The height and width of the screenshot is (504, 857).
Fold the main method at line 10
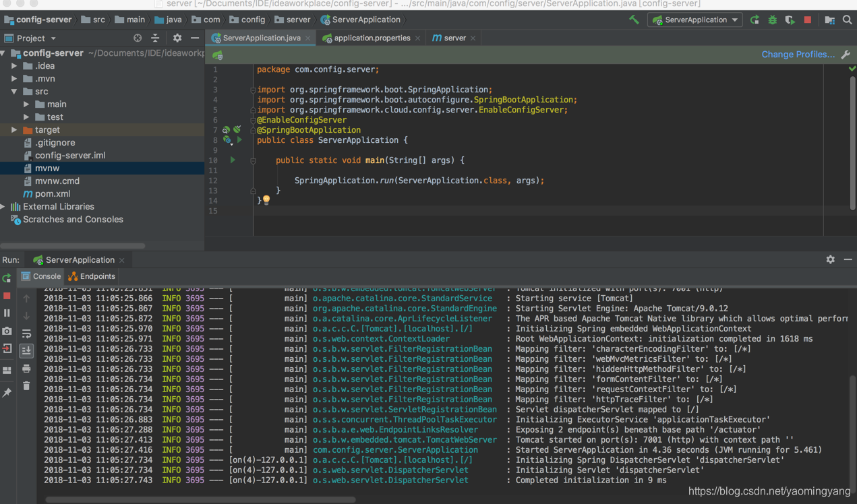(x=253, y=160)
